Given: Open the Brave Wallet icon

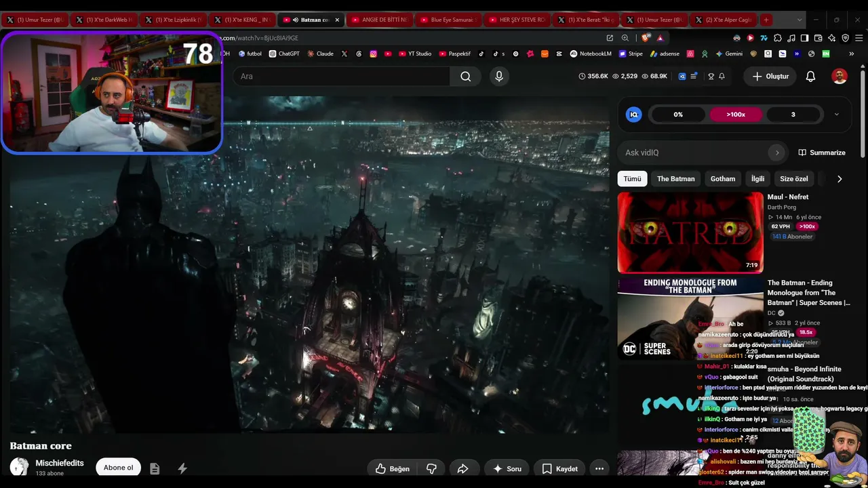Looking at the screenshot, I should 818,38.
